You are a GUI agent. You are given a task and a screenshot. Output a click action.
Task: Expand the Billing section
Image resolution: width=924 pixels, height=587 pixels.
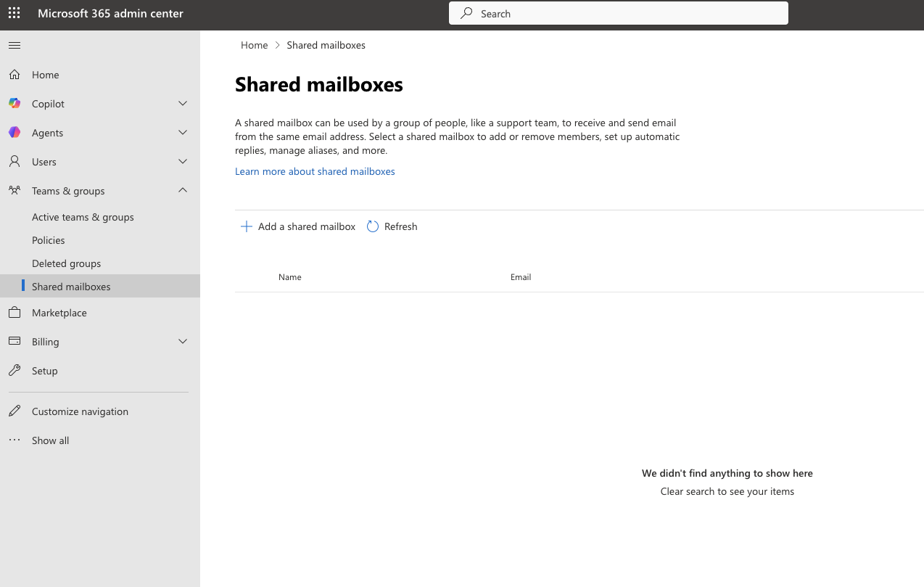click(183, 341)
